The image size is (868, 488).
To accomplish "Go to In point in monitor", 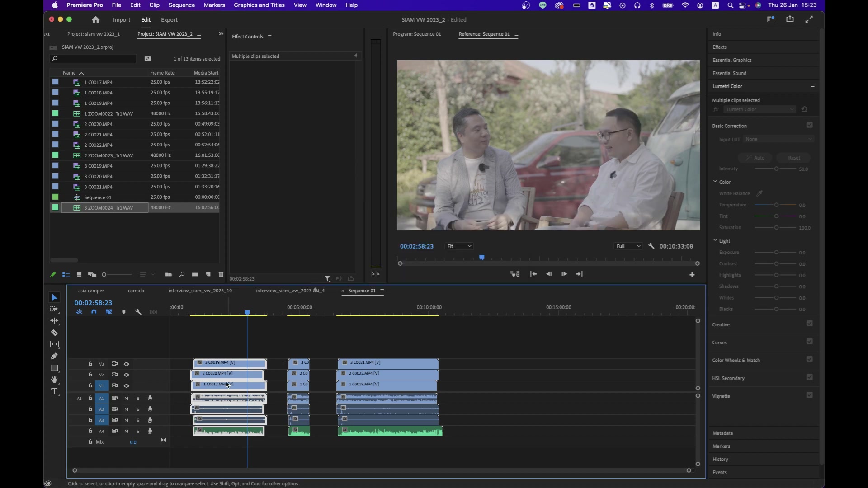I will pos(533,274).
